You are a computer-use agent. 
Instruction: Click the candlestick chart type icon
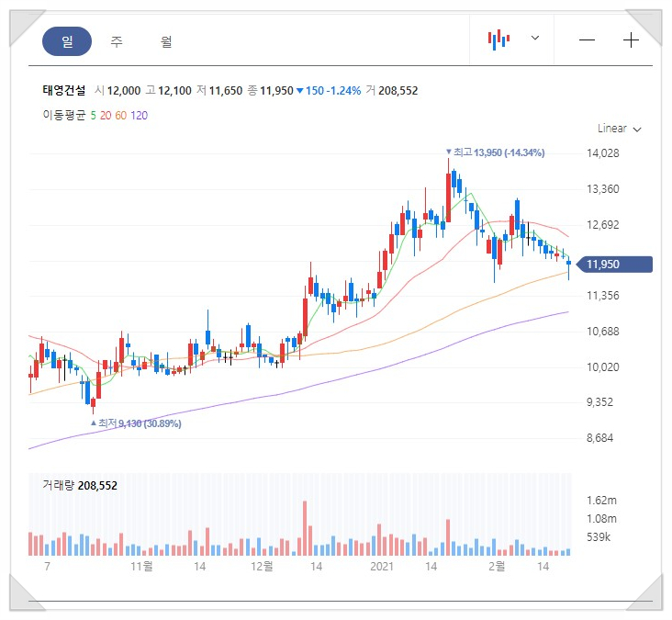click(498, 39)
